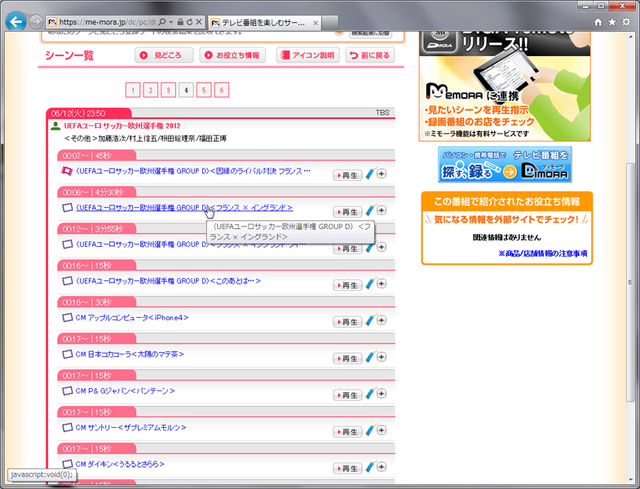Click blue pen icon on パンテーン row
Screen dimensions: 640x489
coord(370,393)
